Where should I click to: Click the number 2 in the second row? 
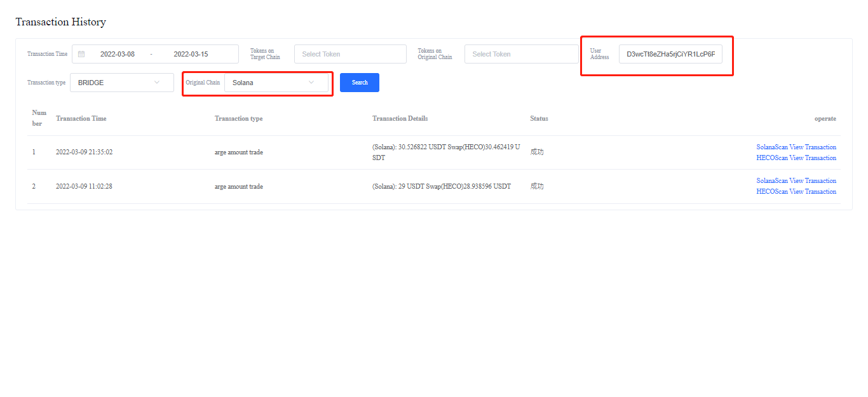coord(34,187)
